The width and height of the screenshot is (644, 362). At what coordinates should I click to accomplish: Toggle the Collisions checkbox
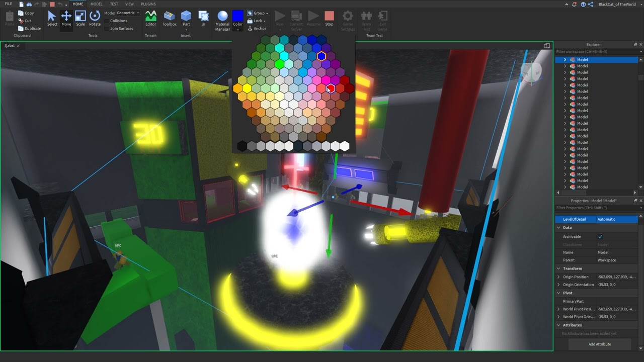pyautogui.click(x=107, y=21)
